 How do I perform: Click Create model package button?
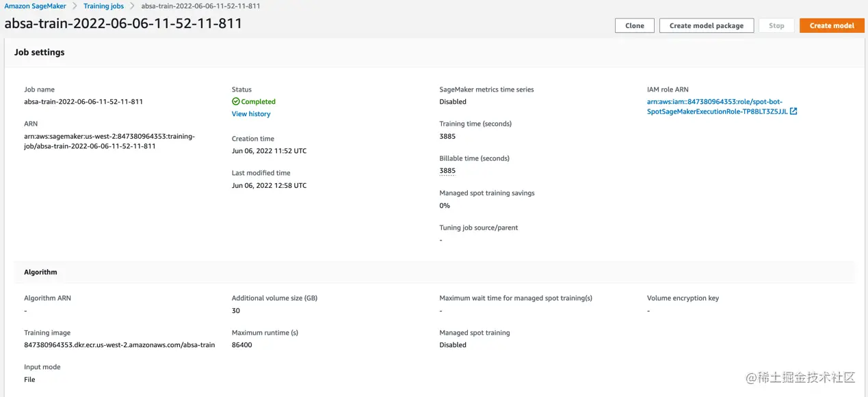[x=706, y=25]
